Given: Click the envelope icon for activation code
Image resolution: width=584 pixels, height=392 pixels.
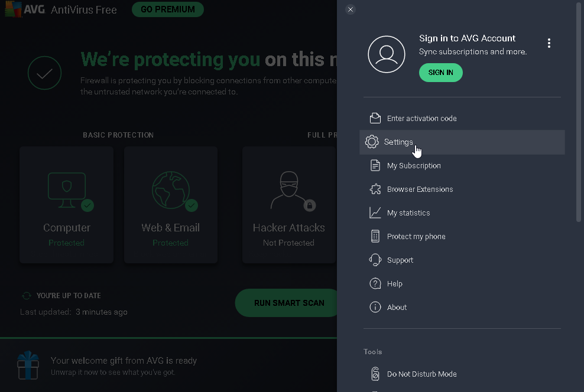Looking at the screenshot, I should (375, 118).
